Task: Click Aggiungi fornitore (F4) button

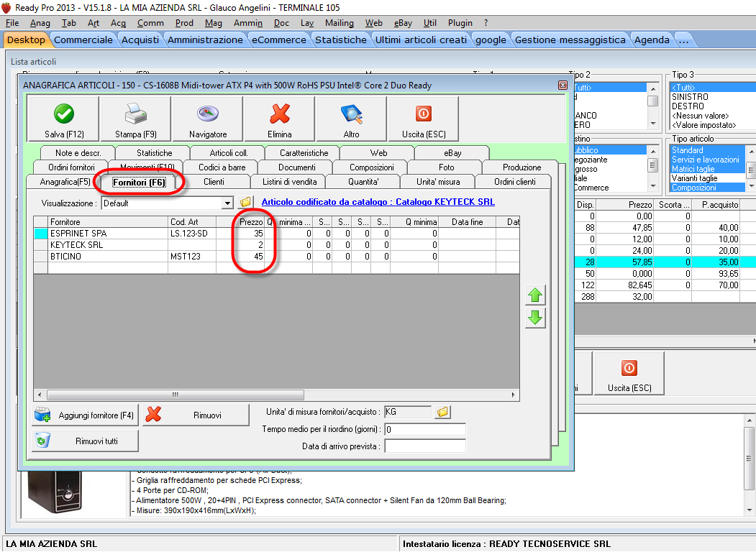Action: click(86, 415)
